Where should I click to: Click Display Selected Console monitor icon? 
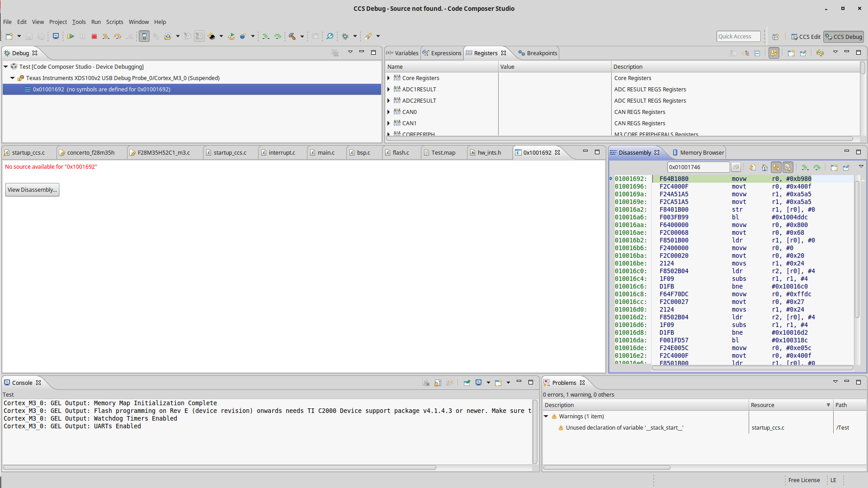[478, 383]
